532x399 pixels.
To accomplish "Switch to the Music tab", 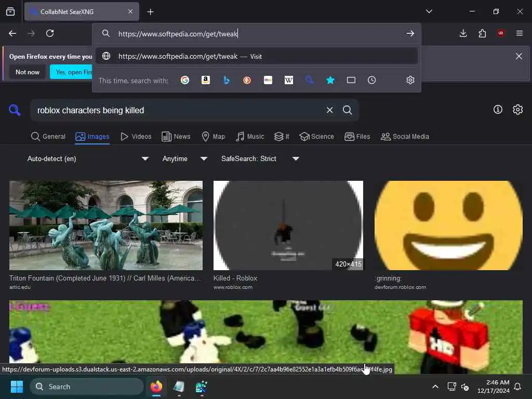I will pos(250,137).
